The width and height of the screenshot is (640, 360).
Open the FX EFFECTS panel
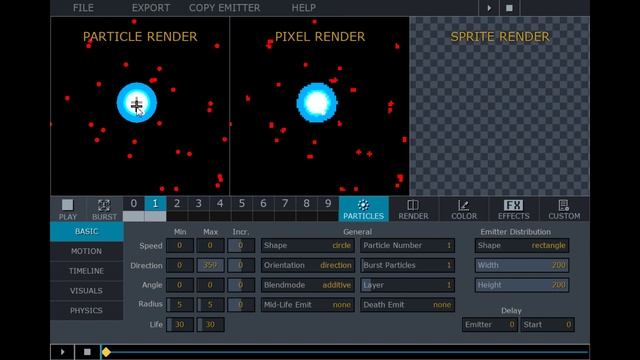513,209
